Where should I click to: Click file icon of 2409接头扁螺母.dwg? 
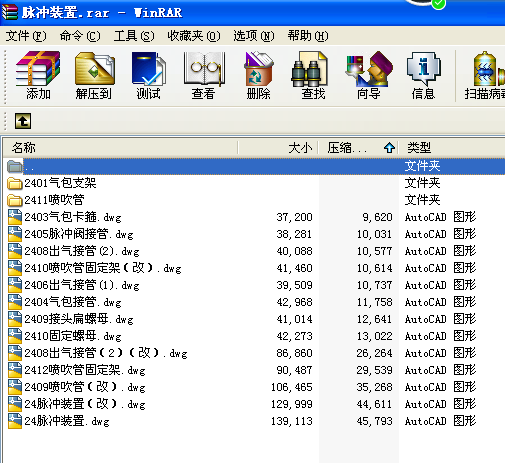coord(15,319)
